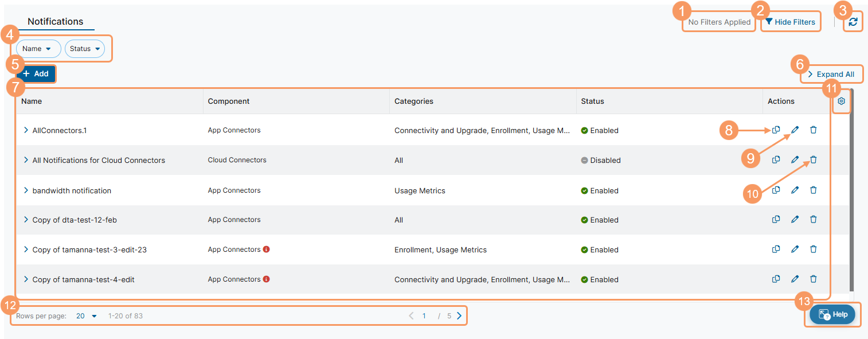
Task: Open the Help widget
Action: (x=832, y=314)
